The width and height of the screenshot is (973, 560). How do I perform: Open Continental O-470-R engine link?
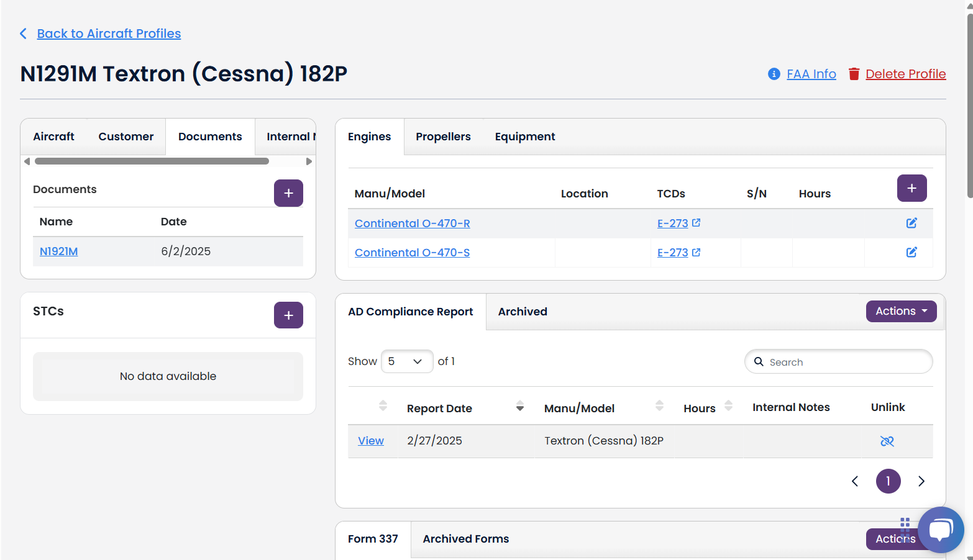pos(413,223)
